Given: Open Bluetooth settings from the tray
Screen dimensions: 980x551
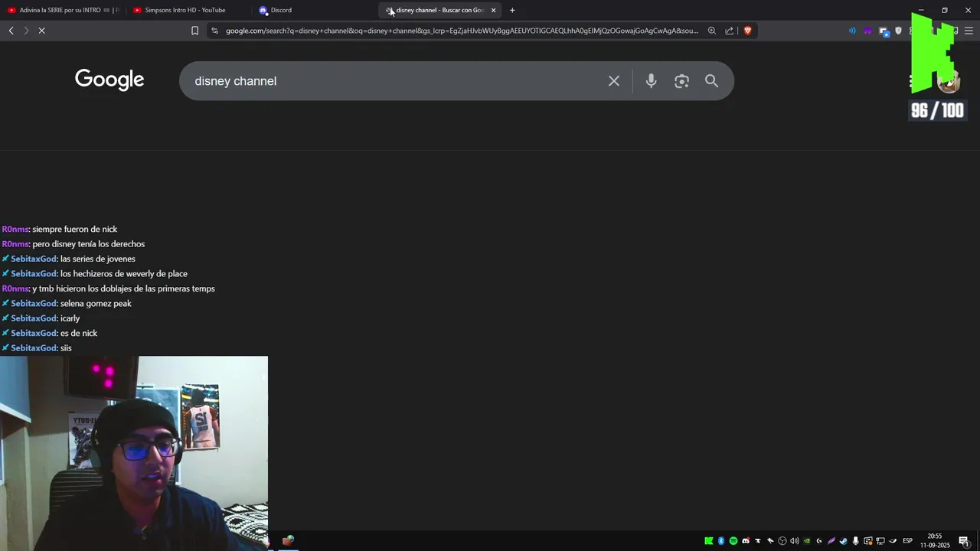Looking at the screenshot, I should point(721,541).
